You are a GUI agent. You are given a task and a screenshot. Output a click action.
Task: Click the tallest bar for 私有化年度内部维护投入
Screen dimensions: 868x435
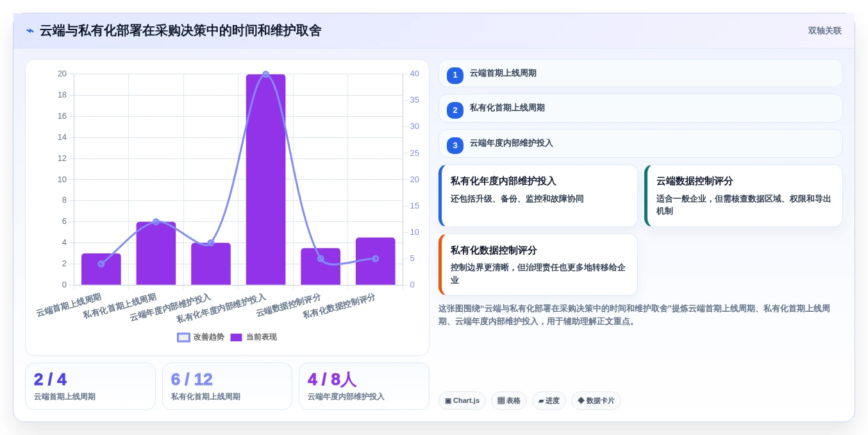coord(265,180)
